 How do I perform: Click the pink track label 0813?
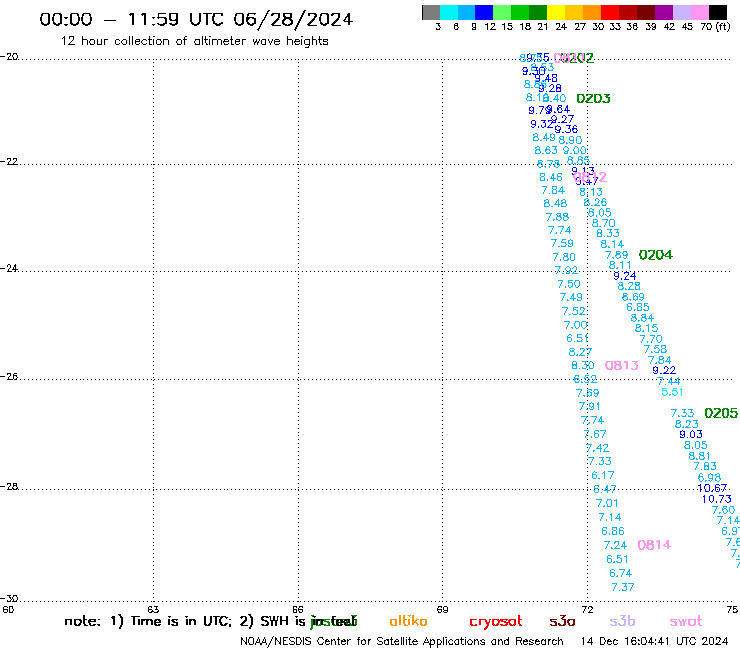622,365
